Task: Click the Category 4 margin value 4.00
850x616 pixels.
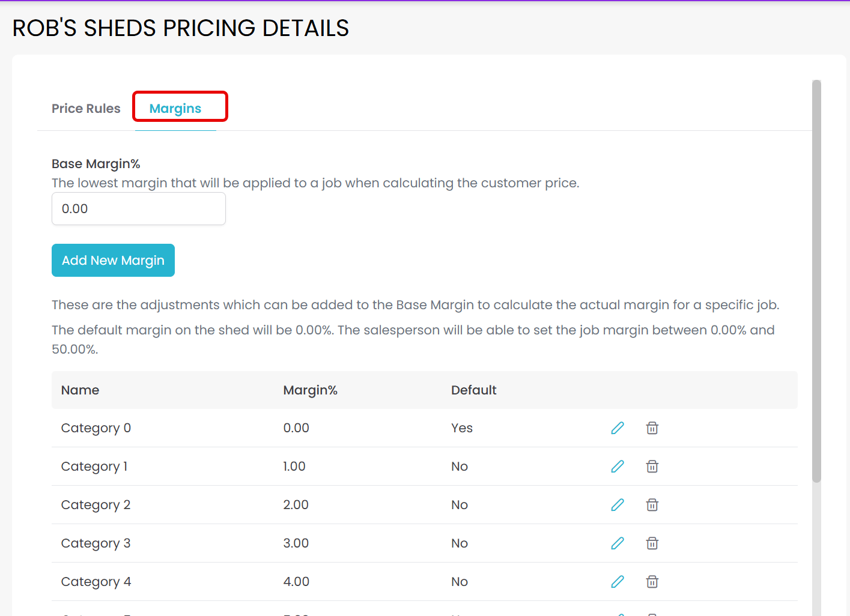Action: click(x=296, y=582)
